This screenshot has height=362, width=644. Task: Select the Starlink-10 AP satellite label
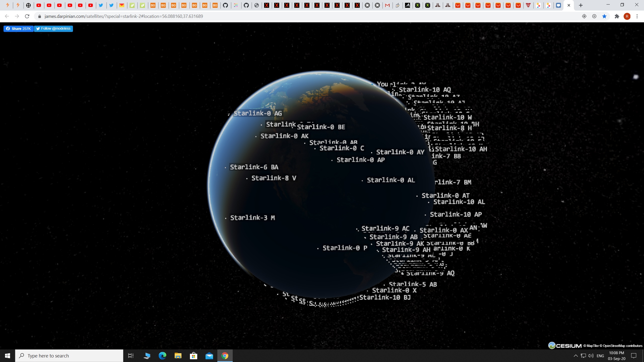456,214
